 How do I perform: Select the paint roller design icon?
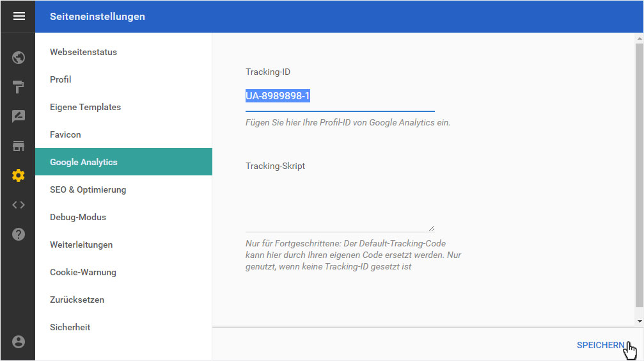(x=19, y=87)
